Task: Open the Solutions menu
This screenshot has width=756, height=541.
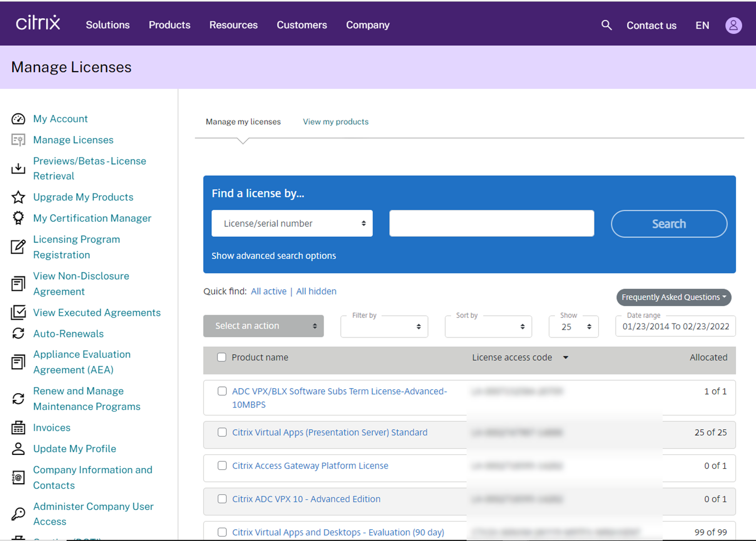Action: coord(107,25)
